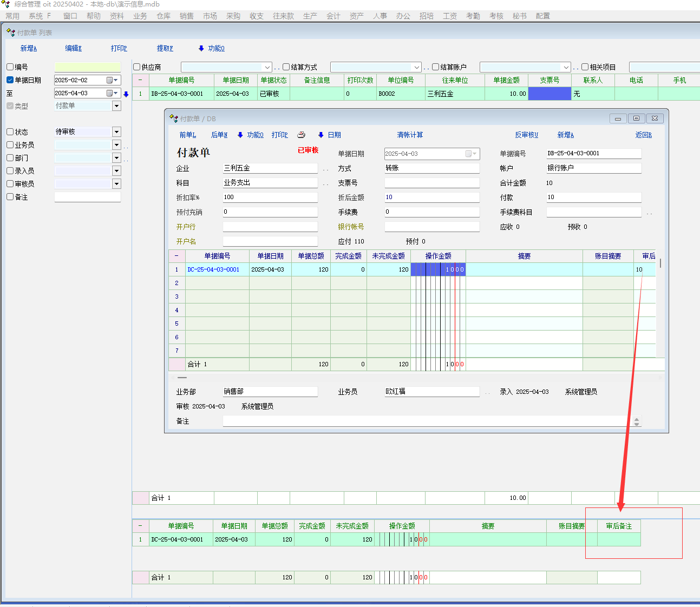Click blue arrow beside the end date field
This screenshot has height=607, width=700.
[126, 94]
